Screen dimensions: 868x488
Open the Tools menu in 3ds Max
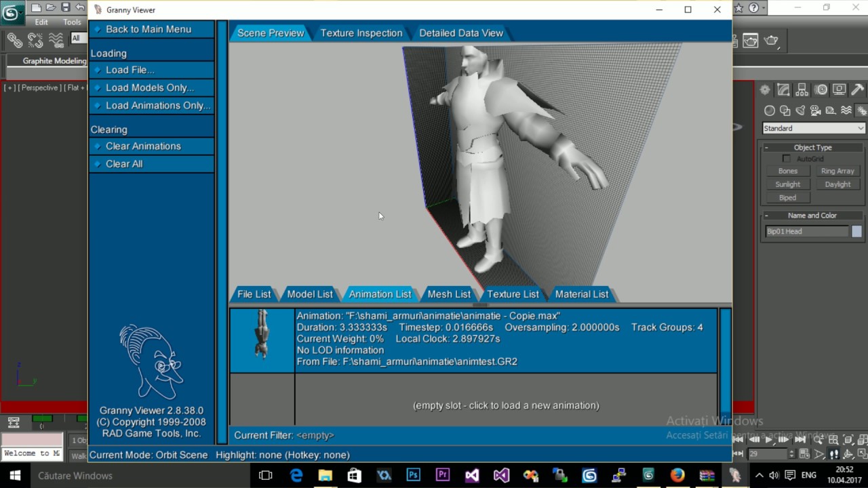73,22
